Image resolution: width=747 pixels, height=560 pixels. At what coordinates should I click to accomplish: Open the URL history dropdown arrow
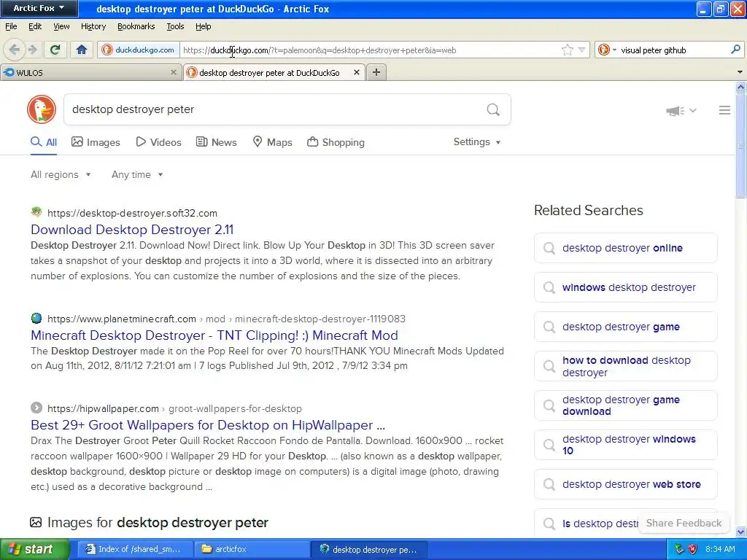click(x=581, y=50)
